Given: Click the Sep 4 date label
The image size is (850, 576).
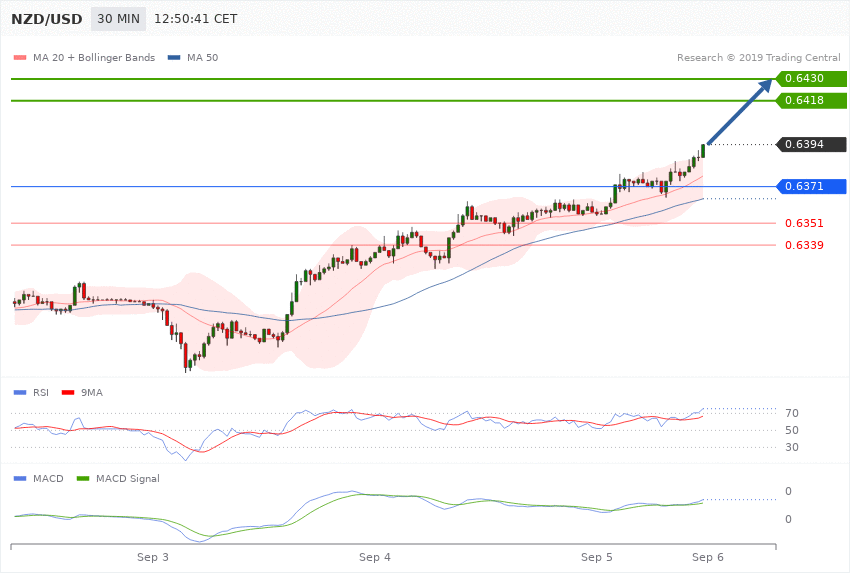Looking at the screenshot, I should 375,557.
